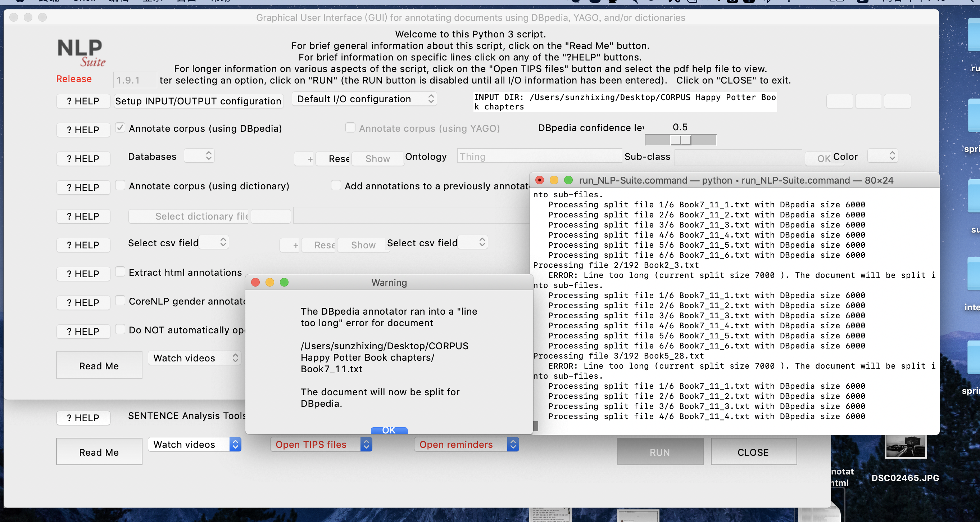Screen dimensions: 980x522
Task: Minimize the Warning dialog with yellow button
Action: click(270, 283)
